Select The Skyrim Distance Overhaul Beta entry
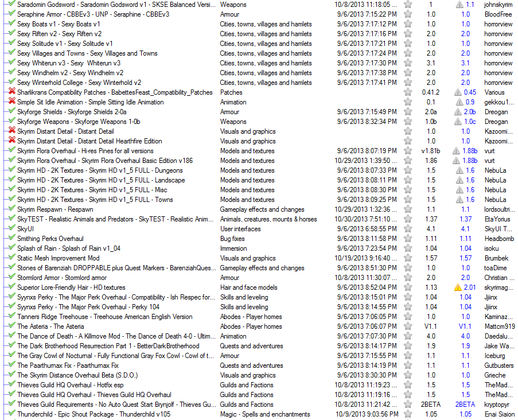The width and height of the screenshot is (518, 420). tap(77, 375)
